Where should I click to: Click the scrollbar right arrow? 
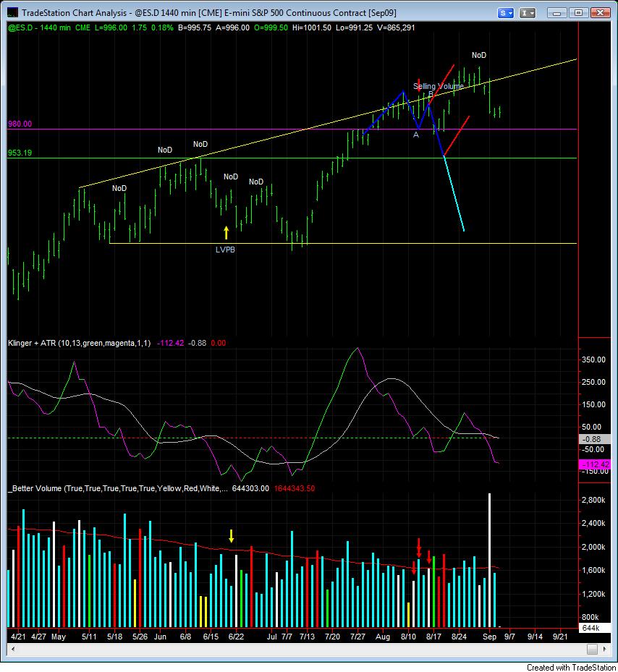point(605,650)
